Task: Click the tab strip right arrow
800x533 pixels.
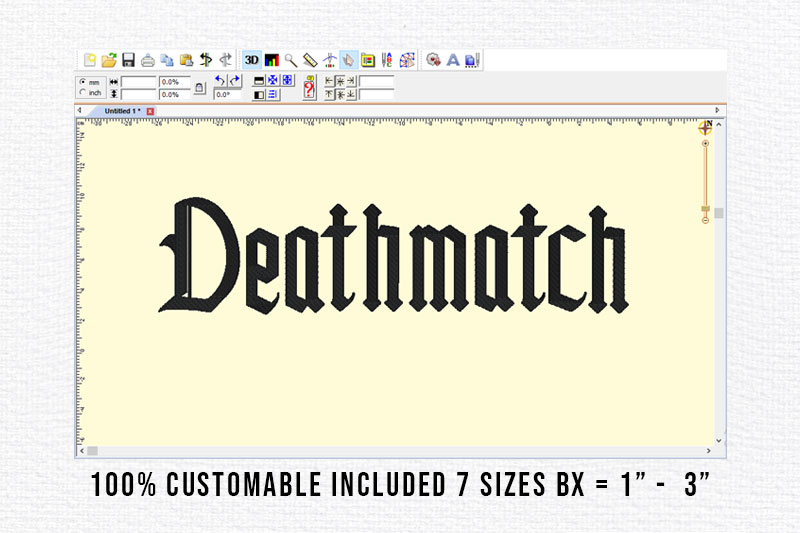Action: click(717, 110)
